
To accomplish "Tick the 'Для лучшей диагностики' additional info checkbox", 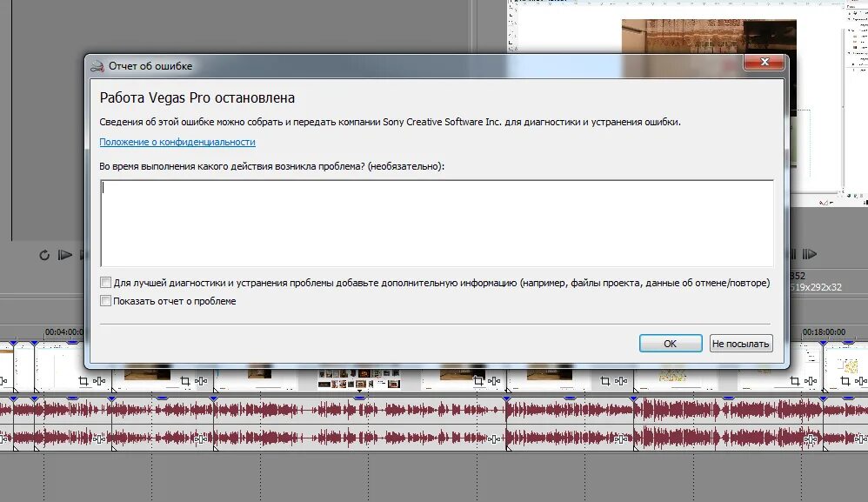I will 105,282.
